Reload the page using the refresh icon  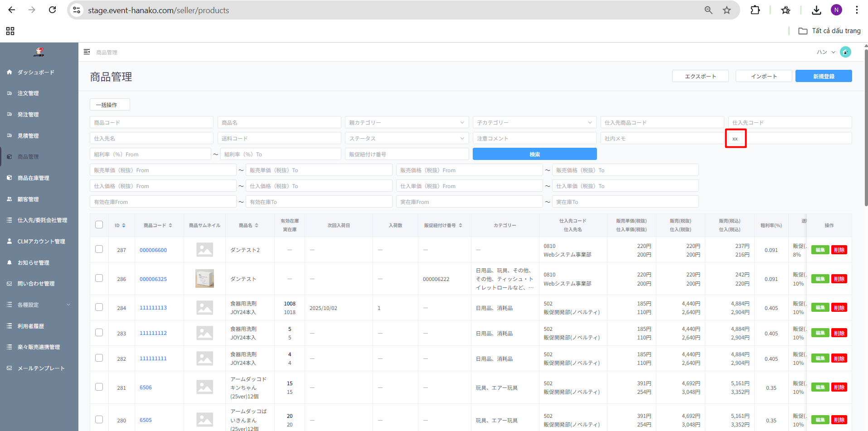(53, 10)
